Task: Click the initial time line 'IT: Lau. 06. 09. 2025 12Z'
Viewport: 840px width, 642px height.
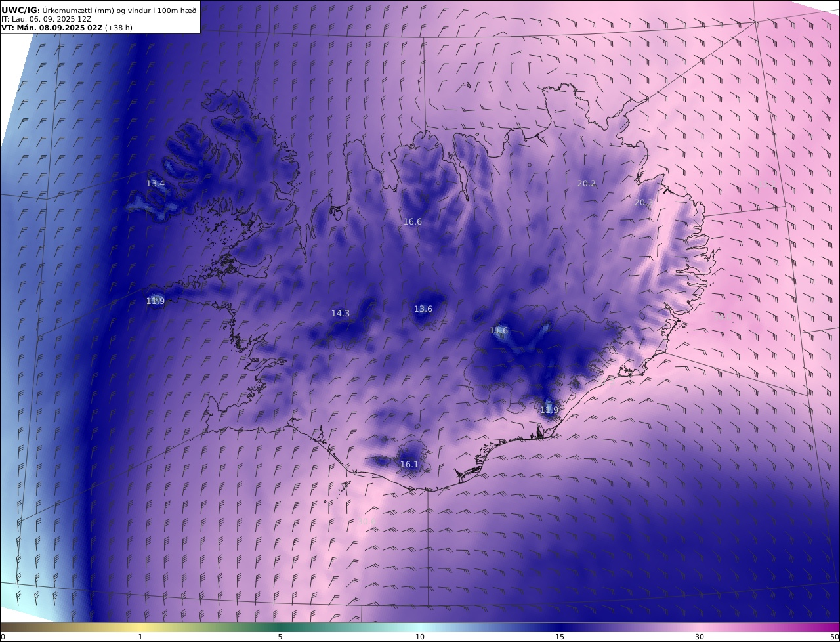Action: click(x=47, y=19)
